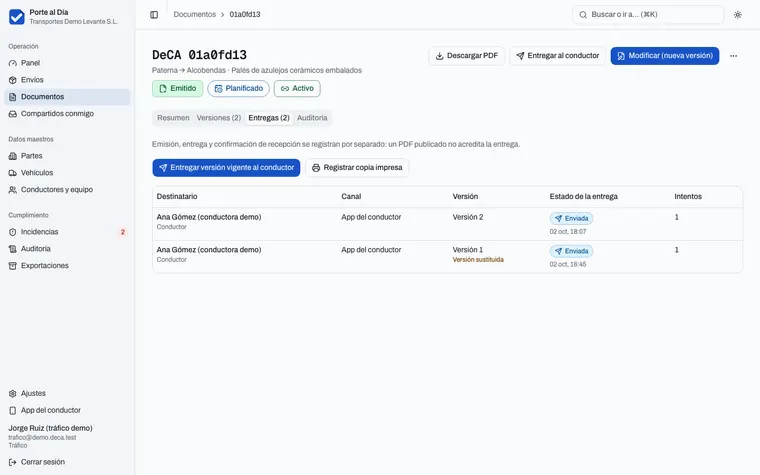Click the printer icon in Registrar copia impresa
760x475 pixels.
[x=316, y=168]
